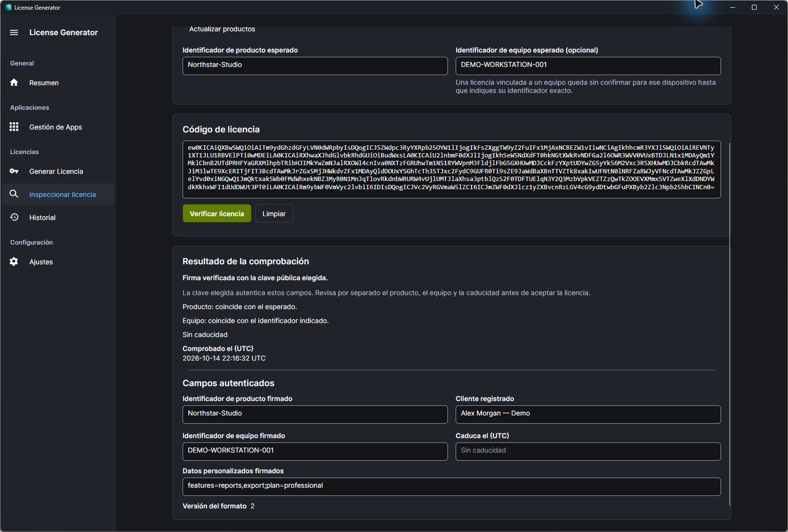Click the expected product identifier field
Image resolution: width=788 pixels, height=532 pixels.
[315, 66]
